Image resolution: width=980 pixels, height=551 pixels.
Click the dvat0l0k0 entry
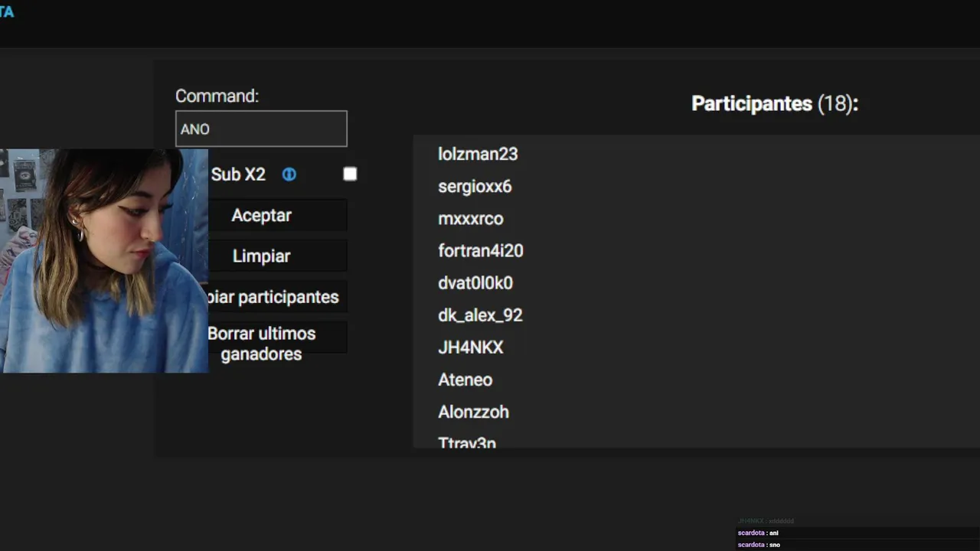point(475,283)
